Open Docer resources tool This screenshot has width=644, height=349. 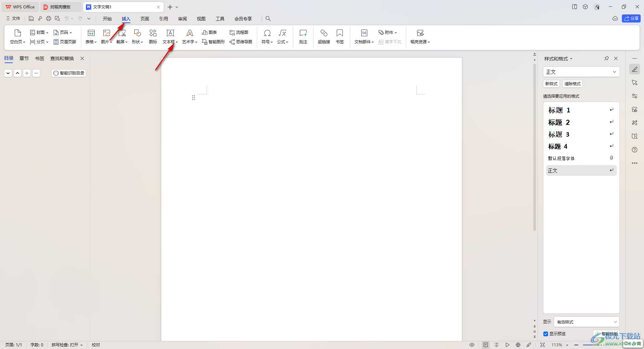[420, 37]
